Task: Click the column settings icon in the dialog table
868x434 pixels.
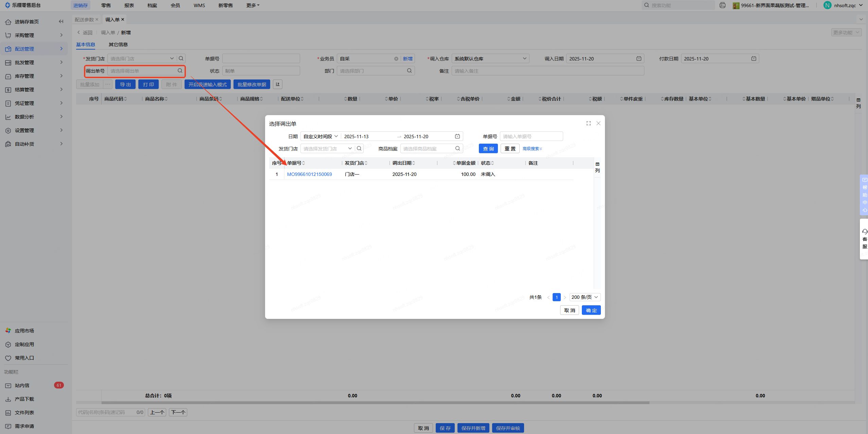Action: click(597, 164)
